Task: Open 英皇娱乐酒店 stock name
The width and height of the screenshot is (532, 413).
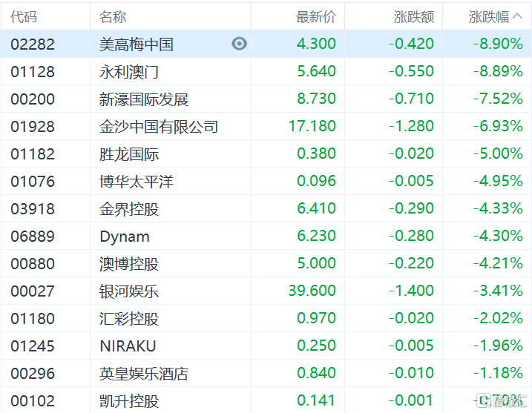Action: [144, 374]
